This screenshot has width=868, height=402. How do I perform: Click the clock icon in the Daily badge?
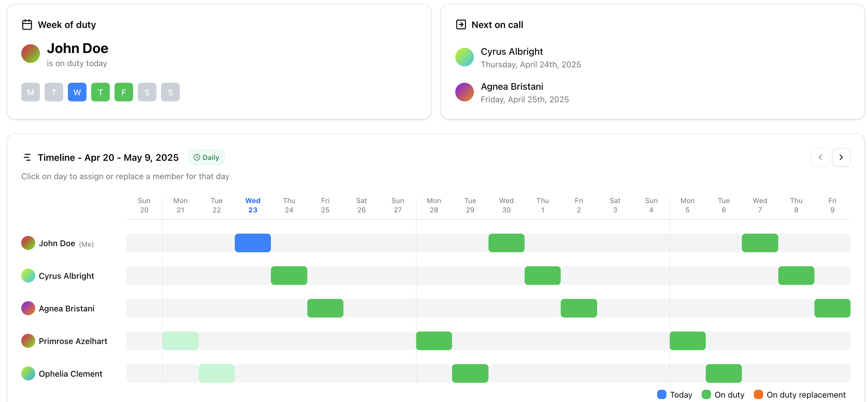[x=197, y=157]
